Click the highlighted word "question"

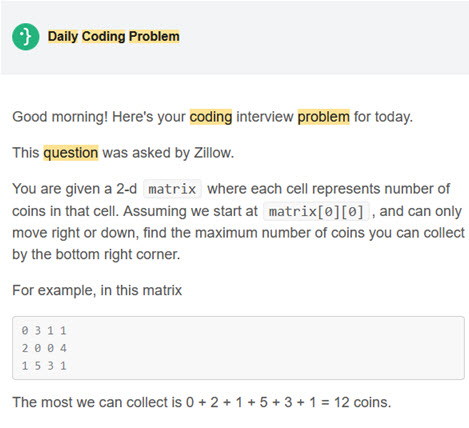tap(71, 153)
